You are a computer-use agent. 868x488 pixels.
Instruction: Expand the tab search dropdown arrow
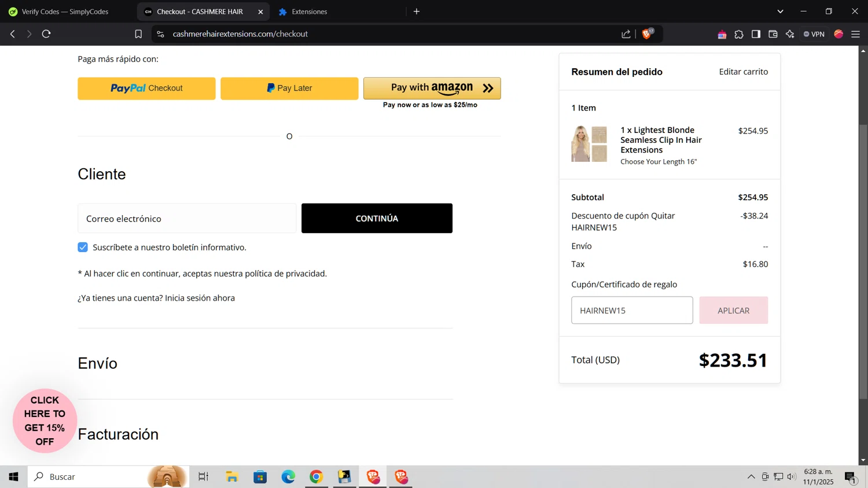(780, 12)
